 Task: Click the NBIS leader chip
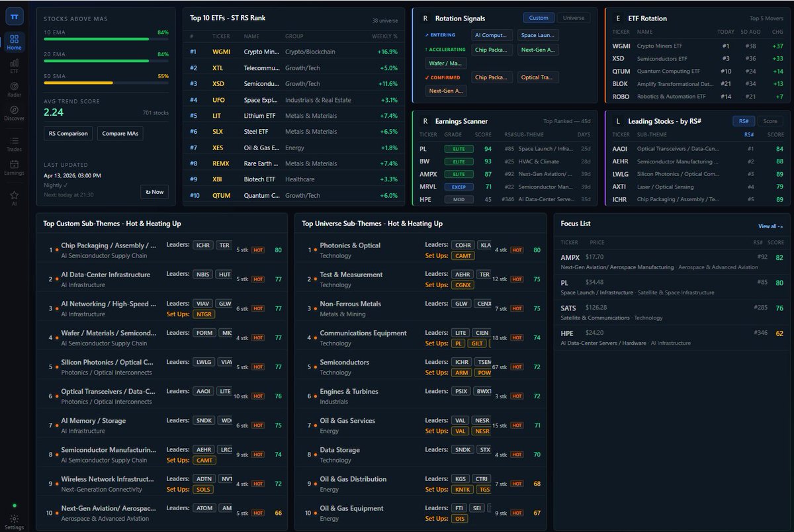click(203, 274)
